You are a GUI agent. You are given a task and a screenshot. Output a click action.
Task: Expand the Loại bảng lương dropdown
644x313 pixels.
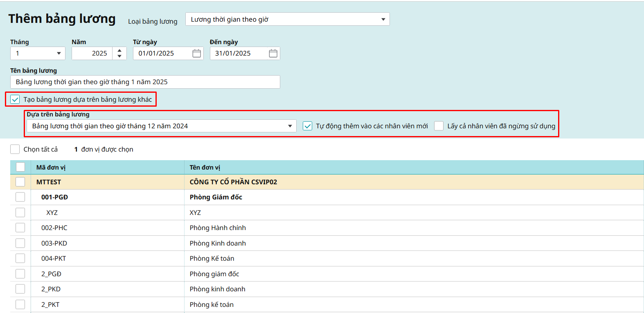383,19
